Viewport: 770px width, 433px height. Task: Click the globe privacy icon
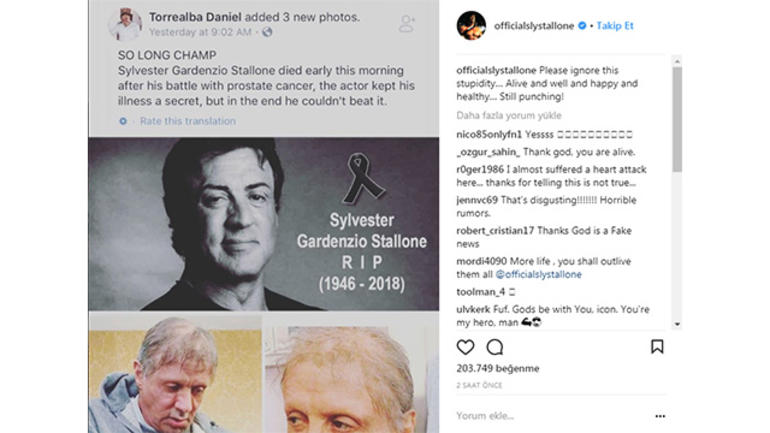point(267,32)
